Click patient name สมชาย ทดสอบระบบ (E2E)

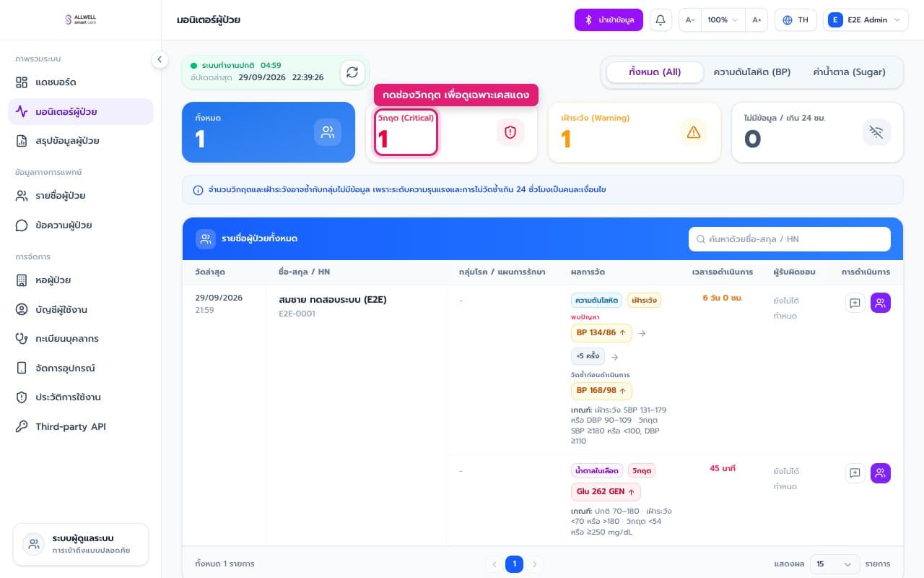click(x=333, y=299)
